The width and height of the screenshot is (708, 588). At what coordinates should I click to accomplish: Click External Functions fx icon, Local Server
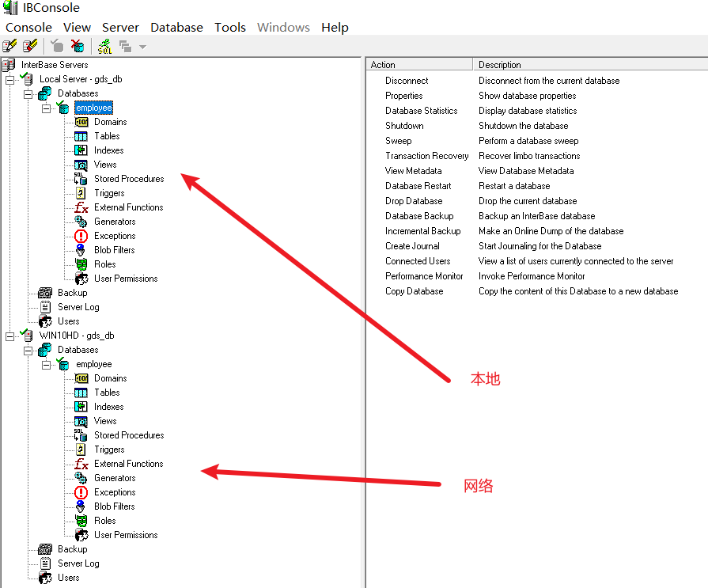(x=81, y=208)
